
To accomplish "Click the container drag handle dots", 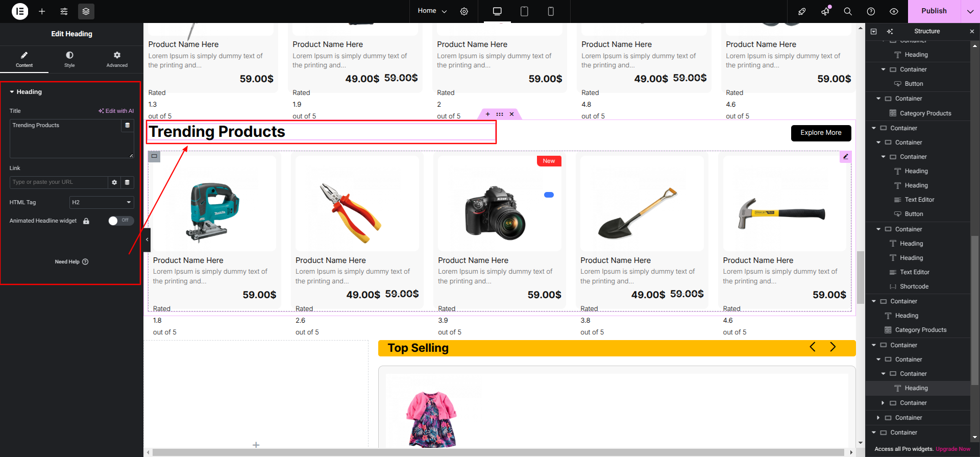I will pos(500,114).
